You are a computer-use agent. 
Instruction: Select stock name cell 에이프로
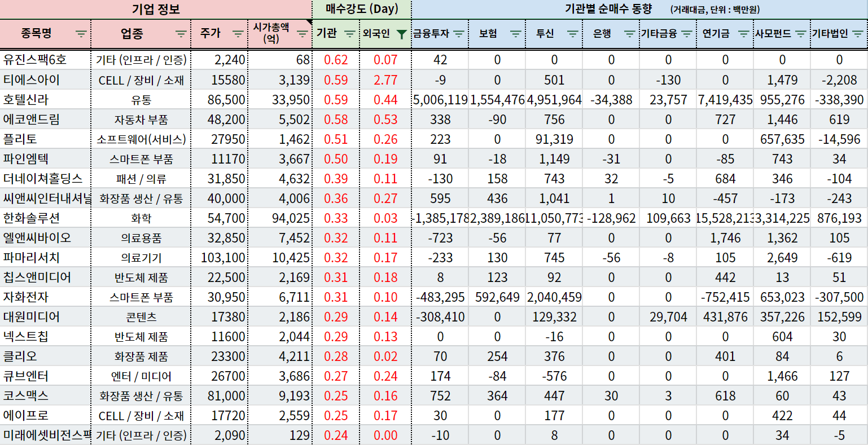coord(45,415)
